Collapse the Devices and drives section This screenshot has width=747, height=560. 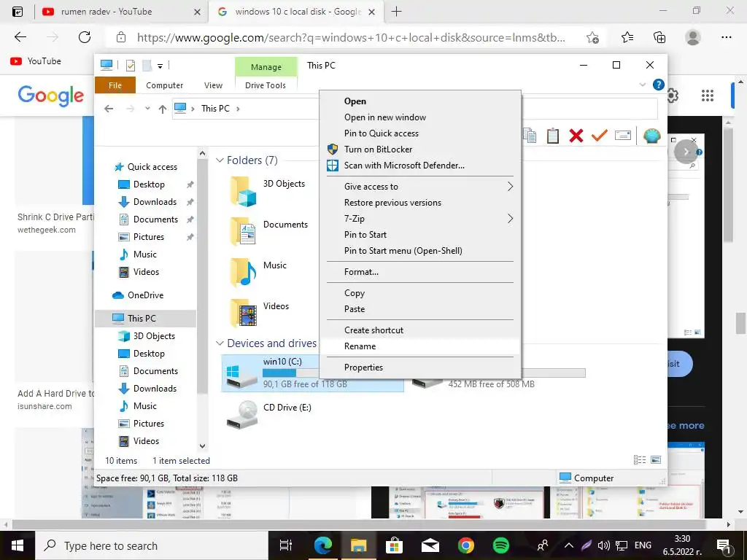pyautogui.click(x=220, y=343)
